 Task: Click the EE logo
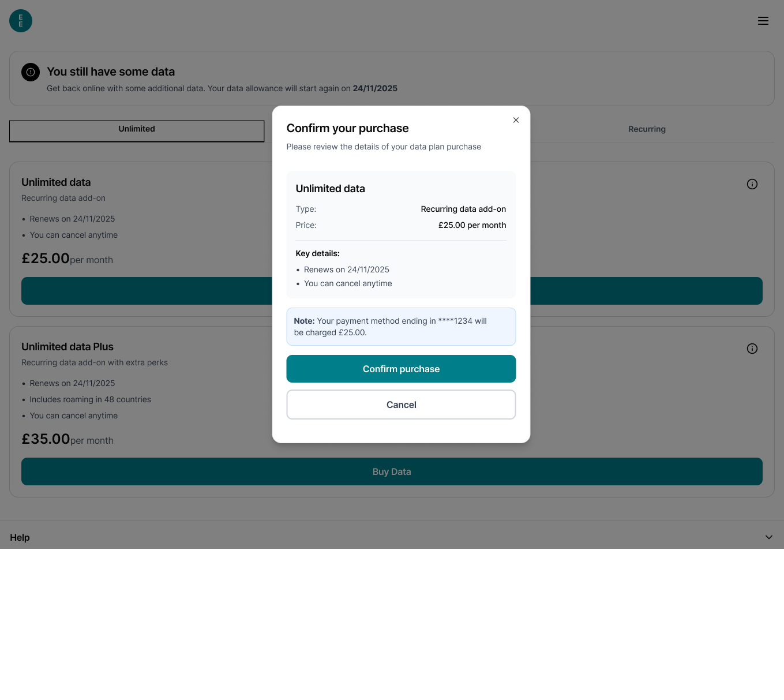[21, 21]
